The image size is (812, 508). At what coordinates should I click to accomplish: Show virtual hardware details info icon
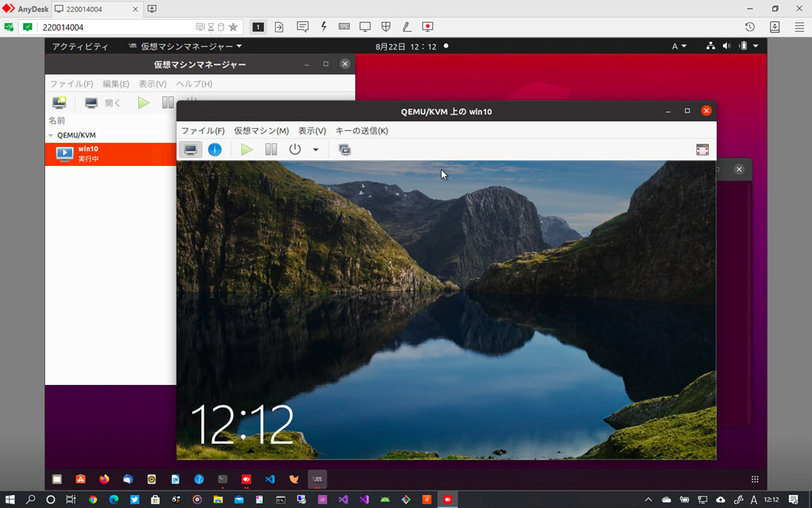(215, 149)
